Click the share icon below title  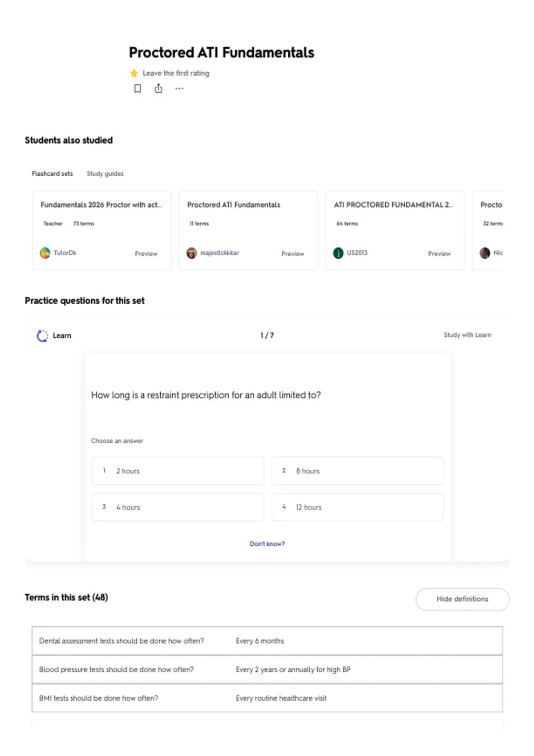158,88
